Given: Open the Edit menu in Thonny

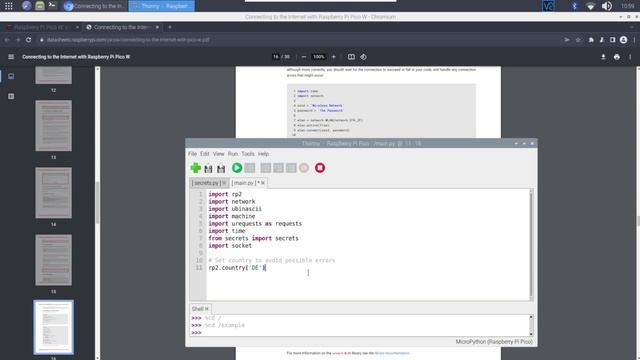Looking at the screenshot, I should click(x=204, y=154).
